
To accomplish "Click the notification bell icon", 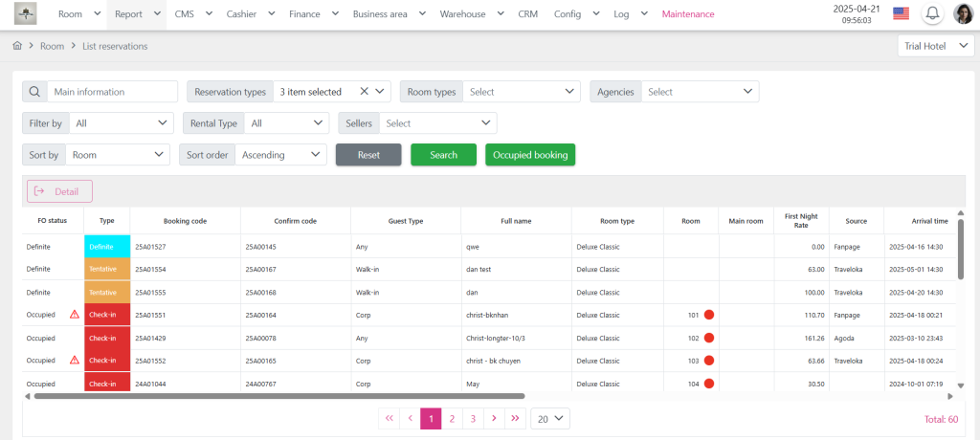I will pos(930,13).
